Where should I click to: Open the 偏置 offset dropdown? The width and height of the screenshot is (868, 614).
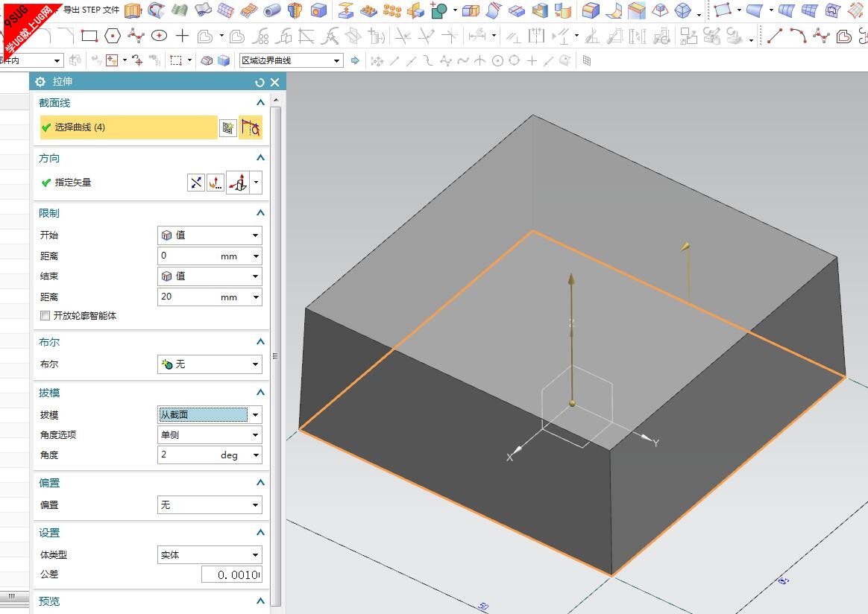click(x=210, y=504)
